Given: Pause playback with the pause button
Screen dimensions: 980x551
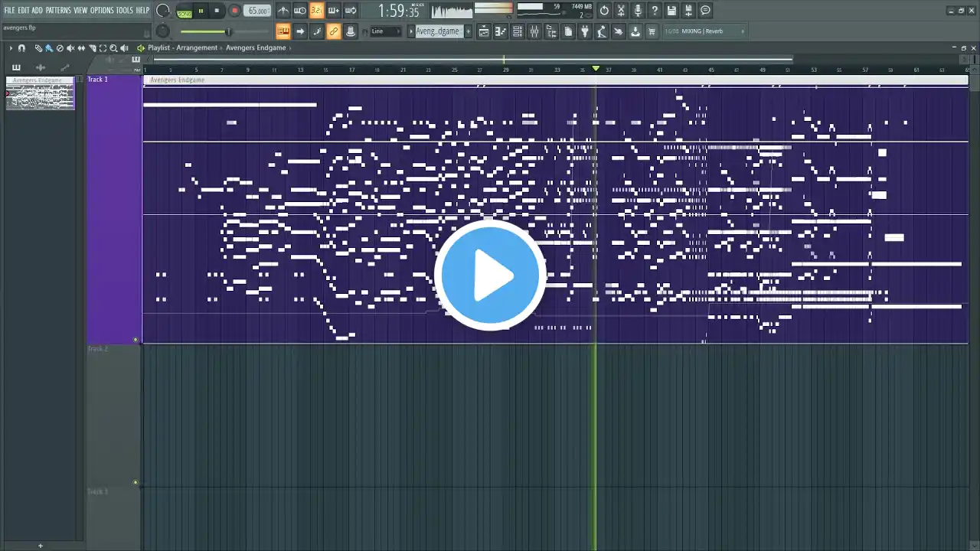Looking at the screenshot, I should point(201,11).
